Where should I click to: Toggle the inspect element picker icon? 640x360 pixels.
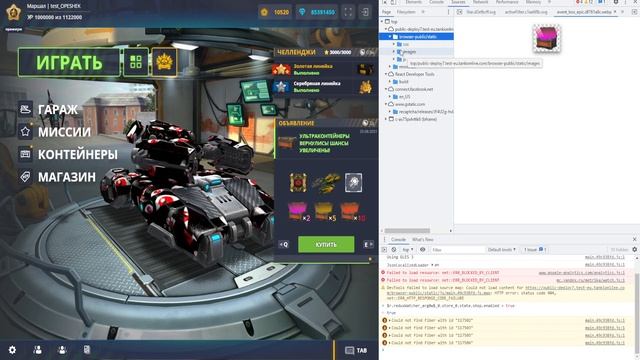pos(384,2)
